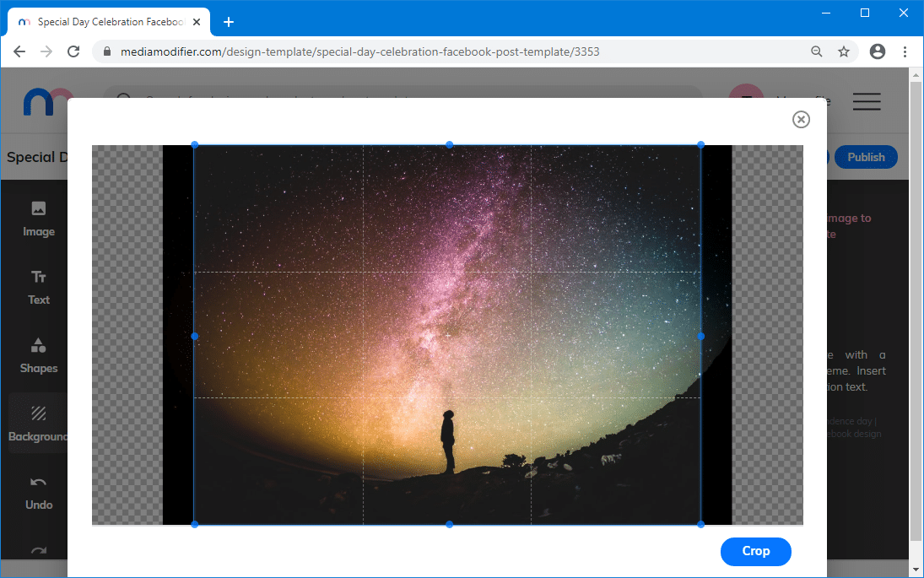Select the top-right crop handle
This screenshot has height=578, width=924.
click(700, 145)
